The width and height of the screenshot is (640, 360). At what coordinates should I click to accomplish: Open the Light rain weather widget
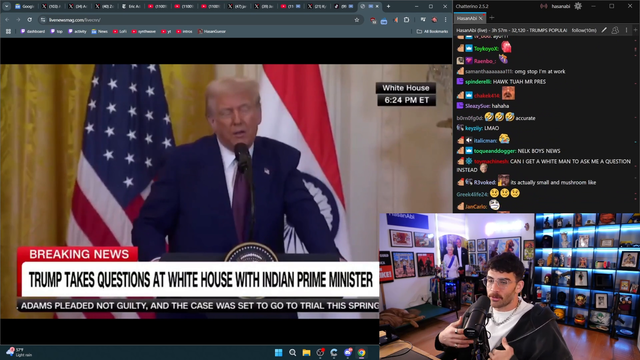[19, 352]
